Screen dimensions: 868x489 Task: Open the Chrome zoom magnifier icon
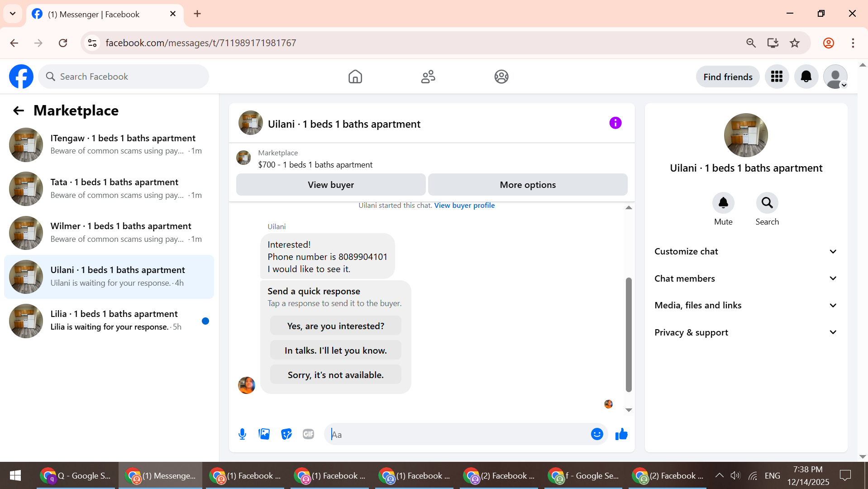(751, 43)
